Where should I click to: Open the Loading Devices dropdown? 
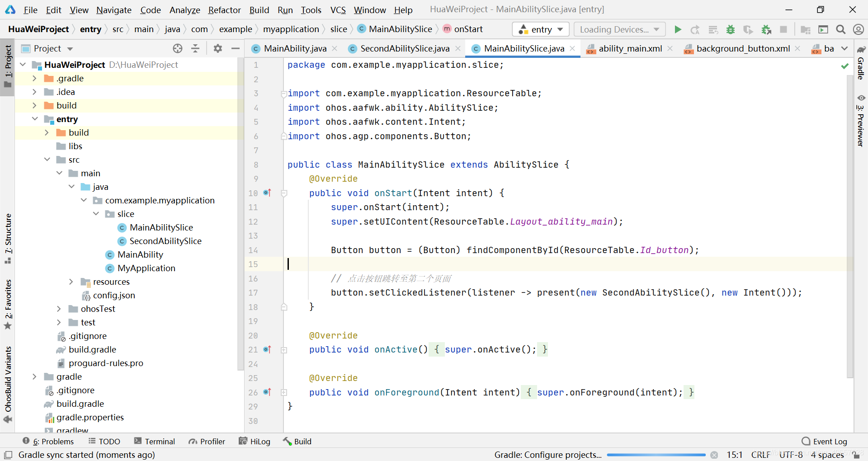click(x=619, y=29)
